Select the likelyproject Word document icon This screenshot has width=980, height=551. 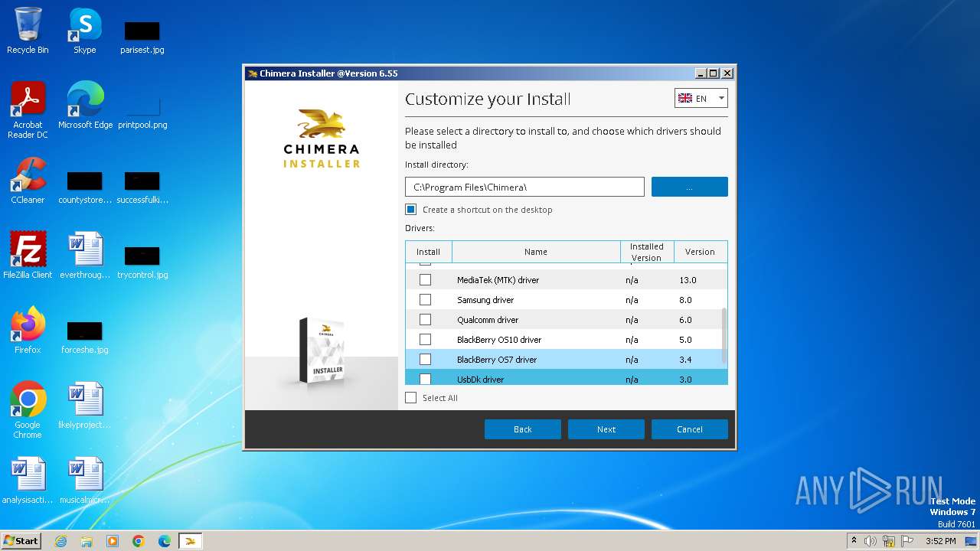pos(85,406)
